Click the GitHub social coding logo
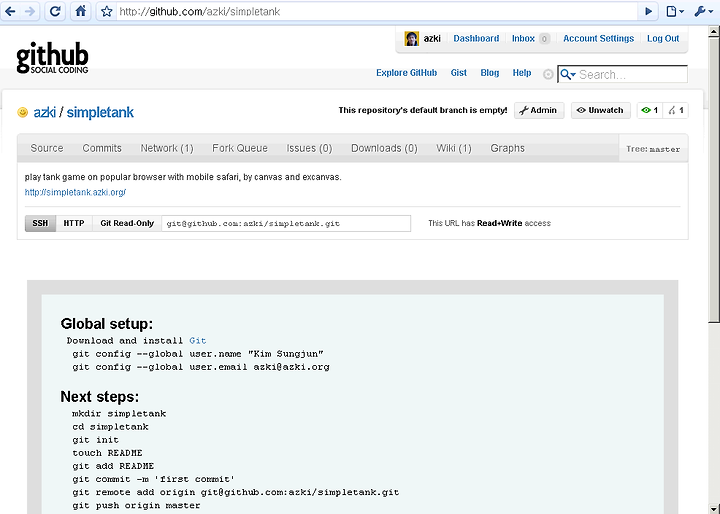Image resolution: width=720 pixels, height=514 pixels. (x=52, y=58)
